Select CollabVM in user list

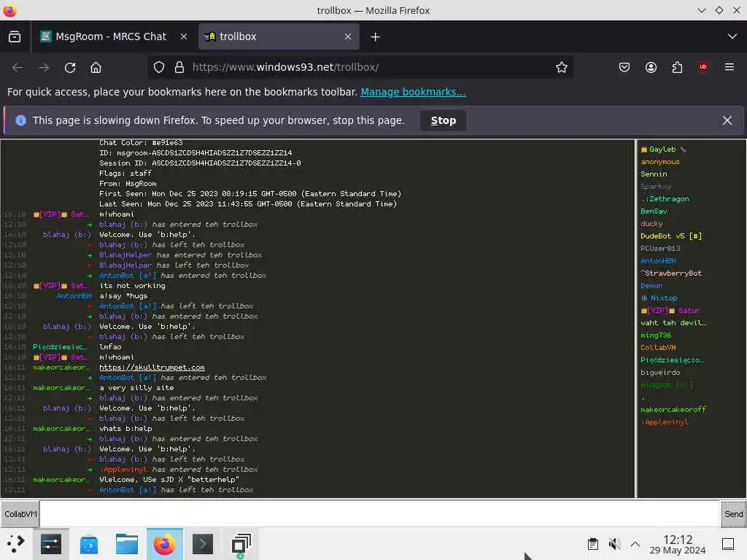(658, 348)
